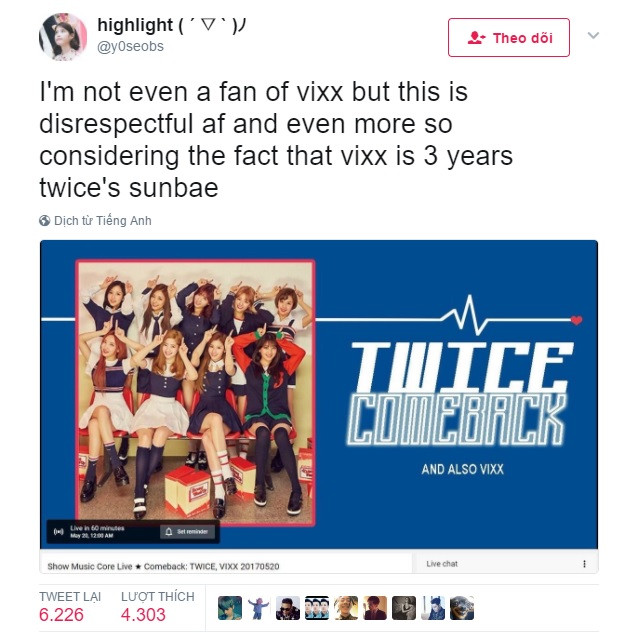Image resolution: width=639 pixels, height=633 pixels.
Task: Open the @y0seobs handle link
Action: point(130,46)
